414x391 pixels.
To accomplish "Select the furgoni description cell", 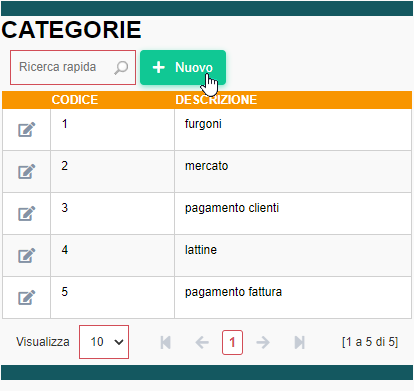I will click(x=293, y=130).
